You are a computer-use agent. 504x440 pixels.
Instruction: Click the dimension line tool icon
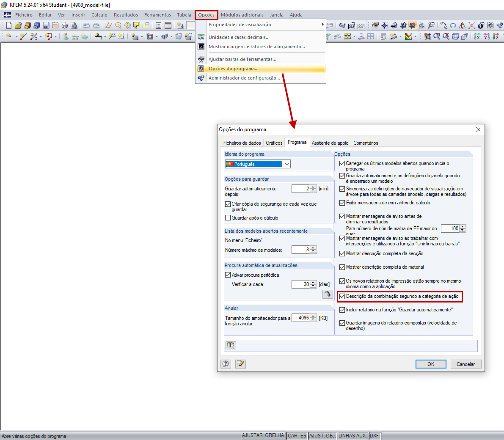(98, 36)
